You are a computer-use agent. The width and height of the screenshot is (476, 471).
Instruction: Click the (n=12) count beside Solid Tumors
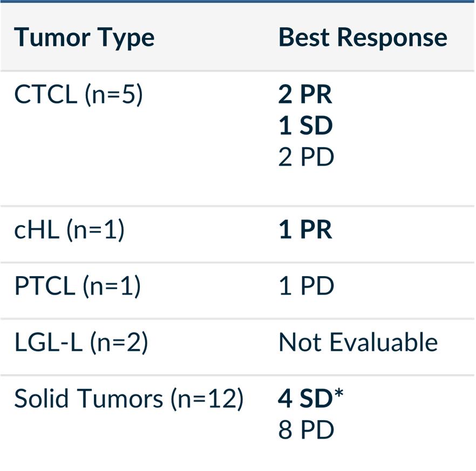click(x=207, y=399)
